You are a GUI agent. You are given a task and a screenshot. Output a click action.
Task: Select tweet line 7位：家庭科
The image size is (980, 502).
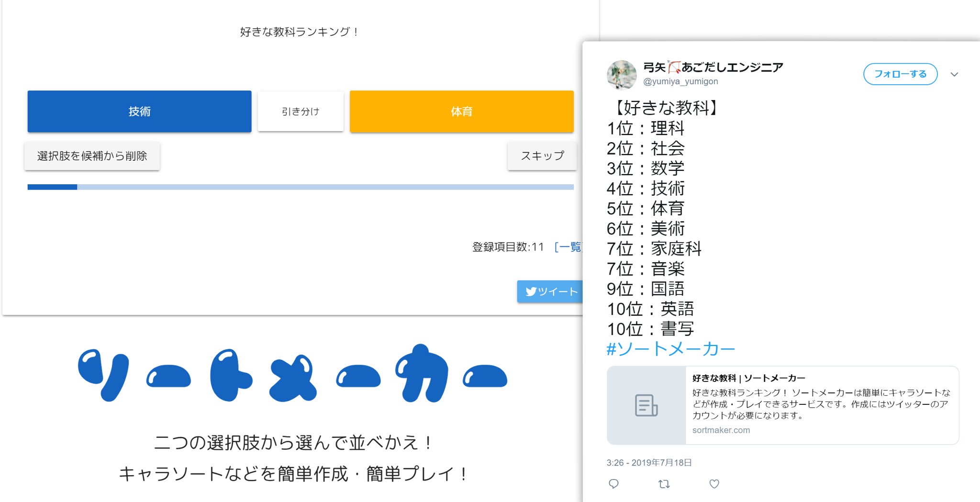pos(654,249)
